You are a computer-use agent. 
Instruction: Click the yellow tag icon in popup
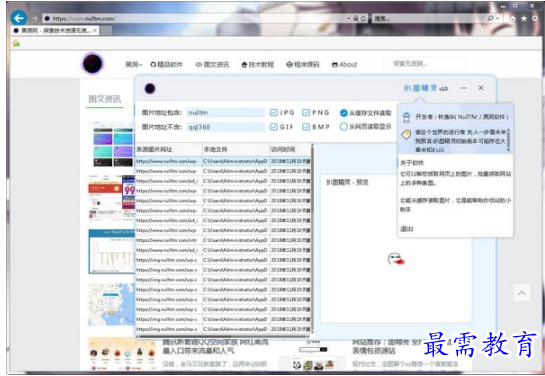pos(406,134)
